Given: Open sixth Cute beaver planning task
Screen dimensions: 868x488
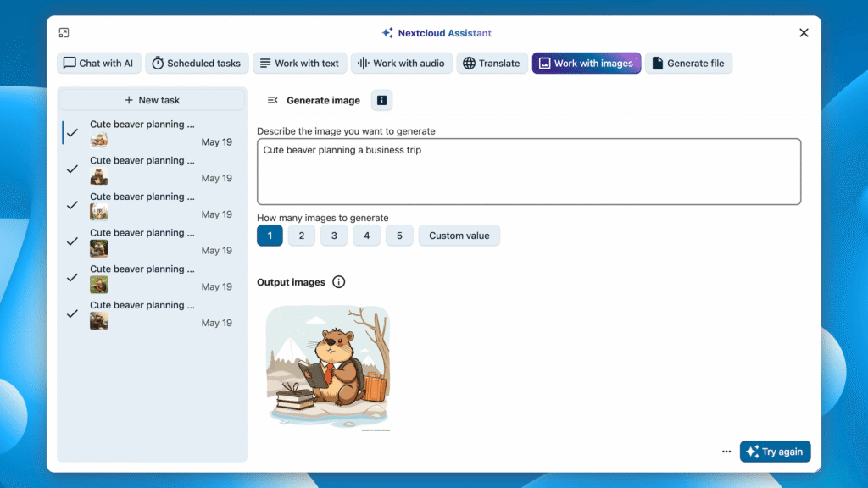Looking at the screenshot, I should tap(153, 313).
